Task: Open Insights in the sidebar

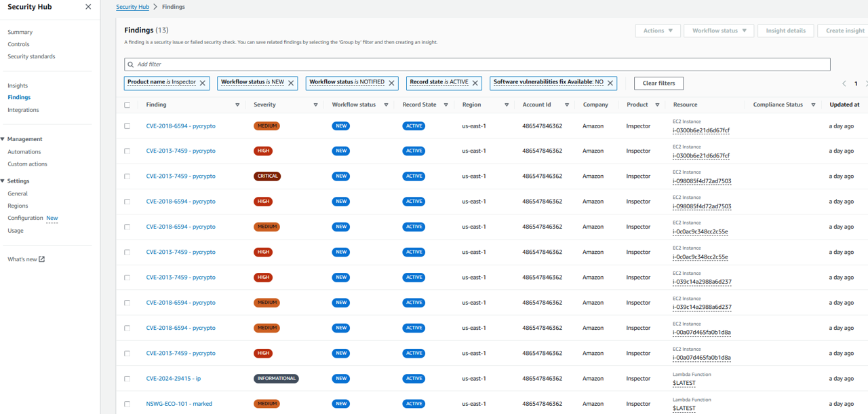Action: click(18, 86)
